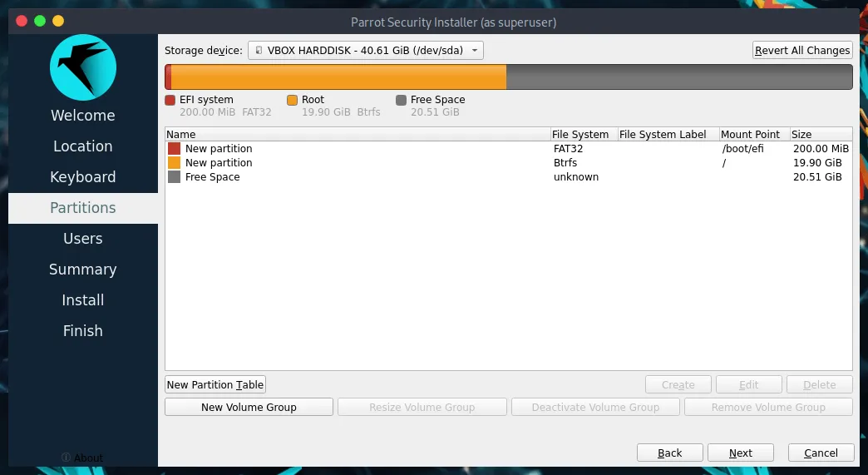Click the Back button

pyautogui.click(x=670, y=453)
